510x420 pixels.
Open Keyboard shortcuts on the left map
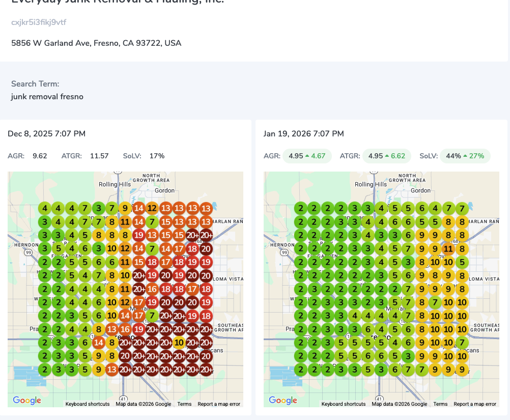(87, 404)
